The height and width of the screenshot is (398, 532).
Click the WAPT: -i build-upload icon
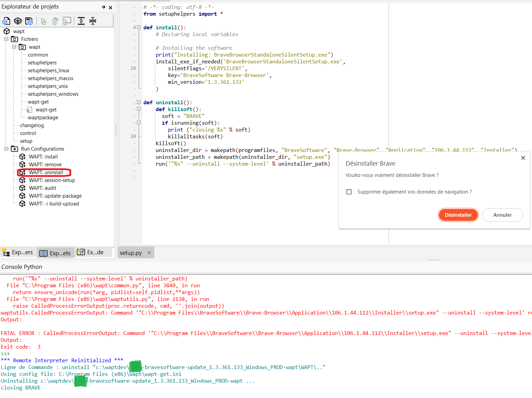tap(22, 204)
